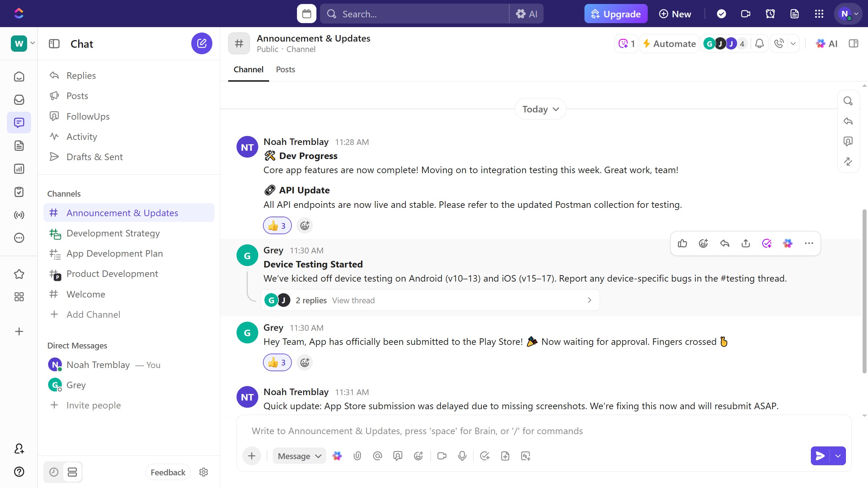Click the microphone voice clip icon
The width and height of the screenshot is (868, 488).
pyautogui.click(x=462, y=456)
